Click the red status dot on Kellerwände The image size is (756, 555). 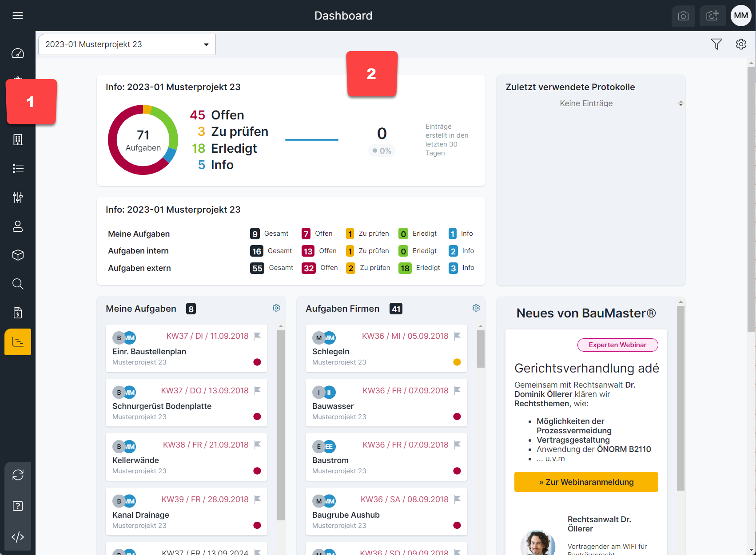[257, 471]
